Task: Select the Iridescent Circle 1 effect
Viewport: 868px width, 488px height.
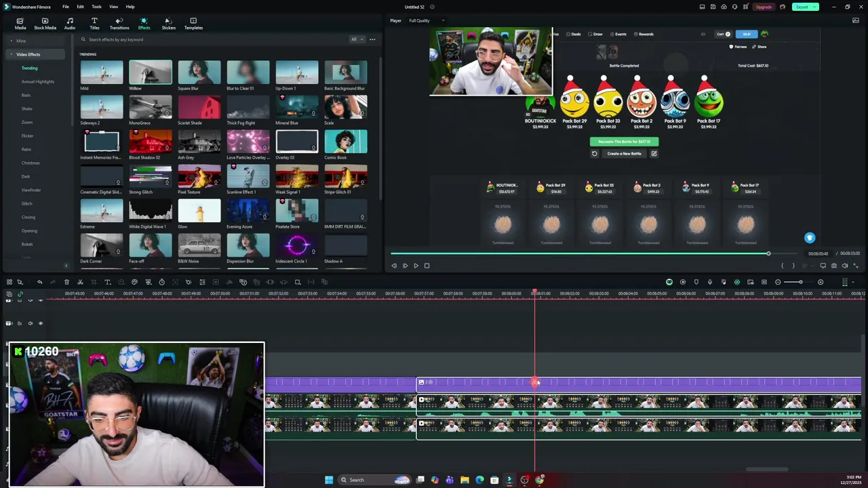Action: point(297,245)
